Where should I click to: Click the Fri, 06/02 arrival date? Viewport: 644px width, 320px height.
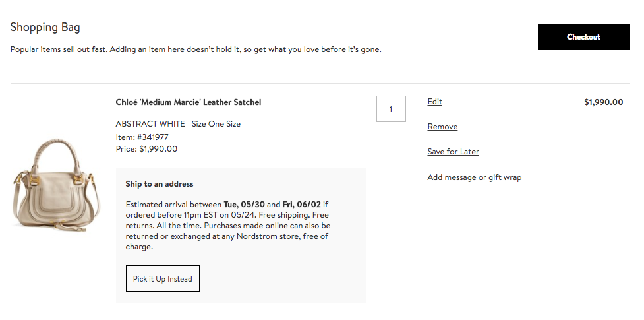click(301, 205)
